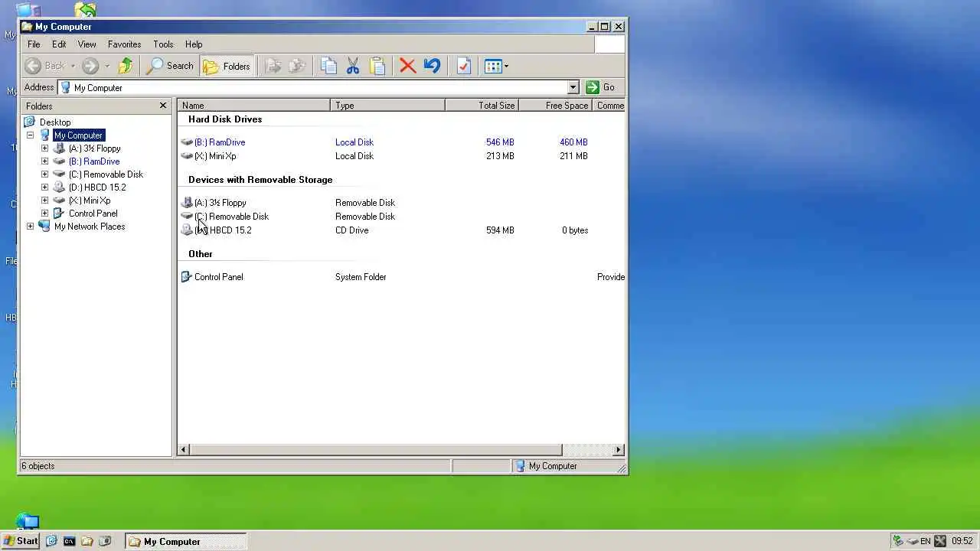Open the Search pane
The height and width of the screenshot is (551, 980).
[x=170, y=66]
